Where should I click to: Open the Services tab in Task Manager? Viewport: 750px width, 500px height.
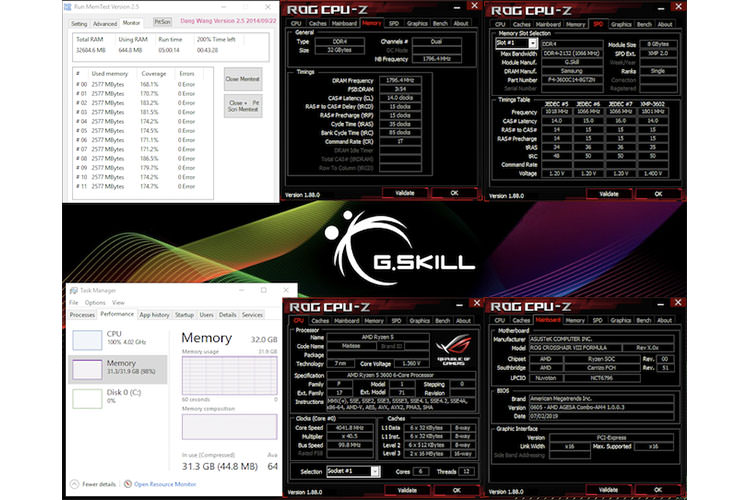(x=252, y=315)
